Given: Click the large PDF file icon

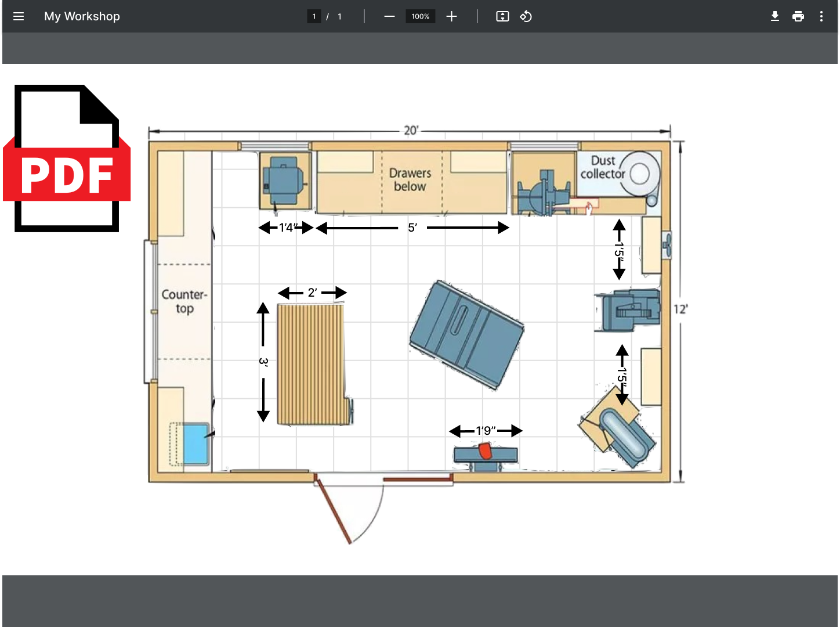Looking at the screenshot, I should (67, 158).
